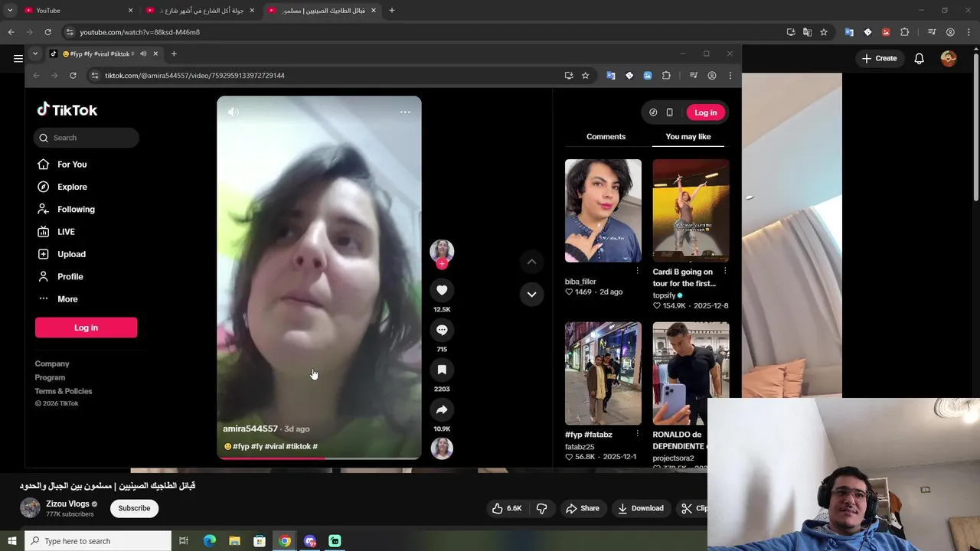The image size is (980, 551).
Task: Click YouTube Share button
Action: 583,508
